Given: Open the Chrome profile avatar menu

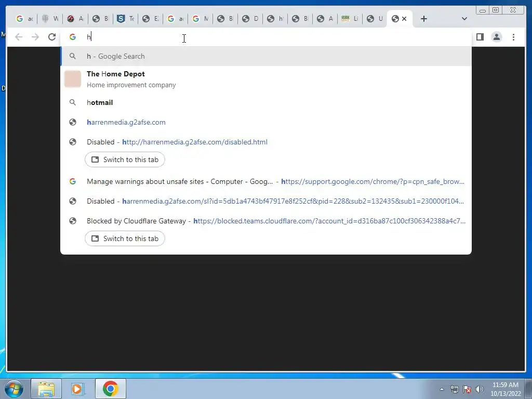Looking at the screenshot, I should click(x=496, y=37).
